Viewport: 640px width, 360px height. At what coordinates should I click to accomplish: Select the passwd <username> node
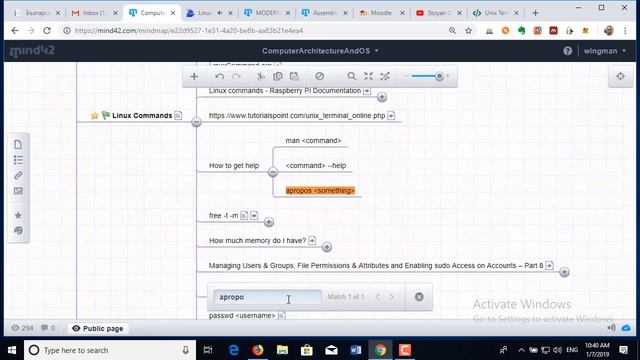tap(242, 316)
